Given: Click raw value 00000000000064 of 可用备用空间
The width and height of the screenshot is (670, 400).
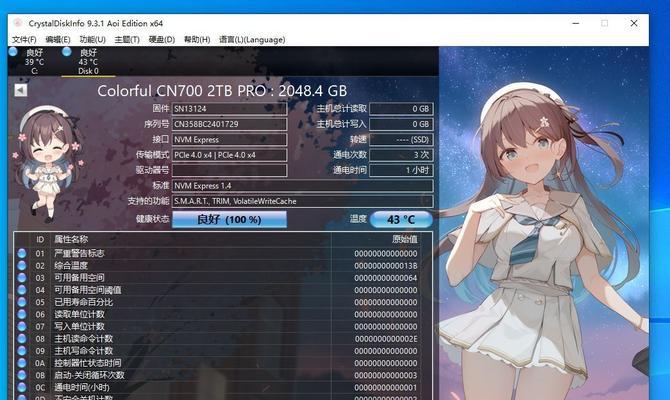Looking at the screenshot, I should coord(386,278).
